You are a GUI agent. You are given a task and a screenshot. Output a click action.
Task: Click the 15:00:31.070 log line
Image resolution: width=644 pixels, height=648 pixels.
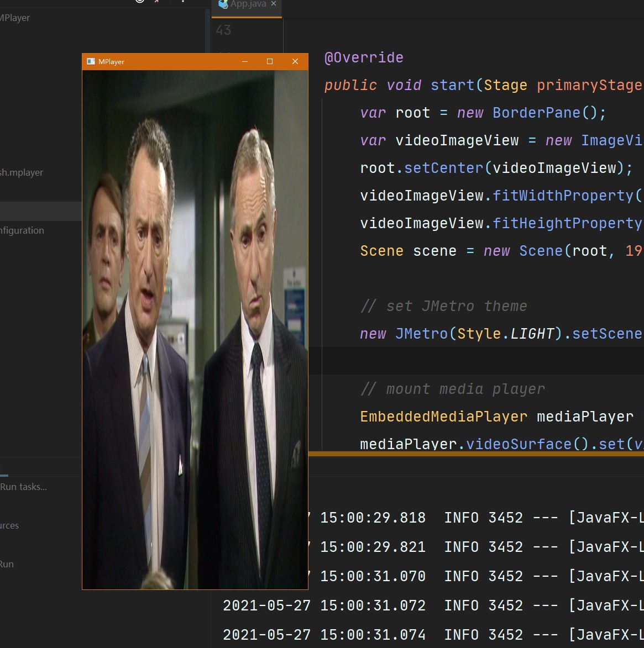[475, 577]
